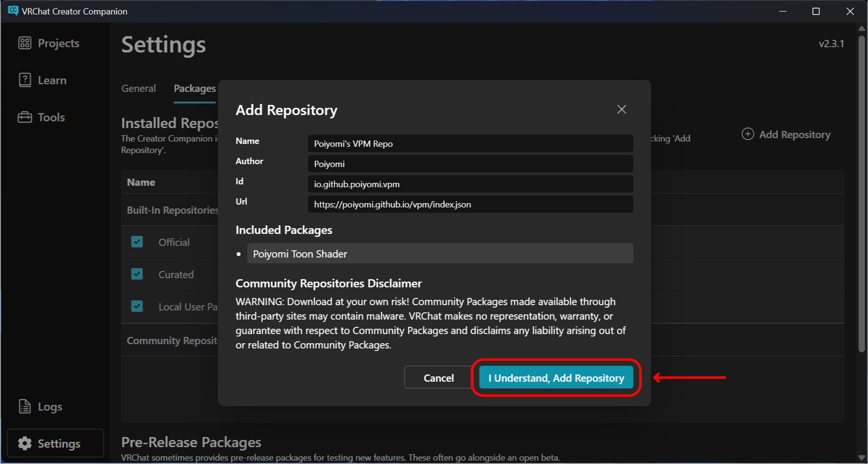Open the Tools section in sidebar
Screen dimensions: 868x464
[x=41, y=117]
